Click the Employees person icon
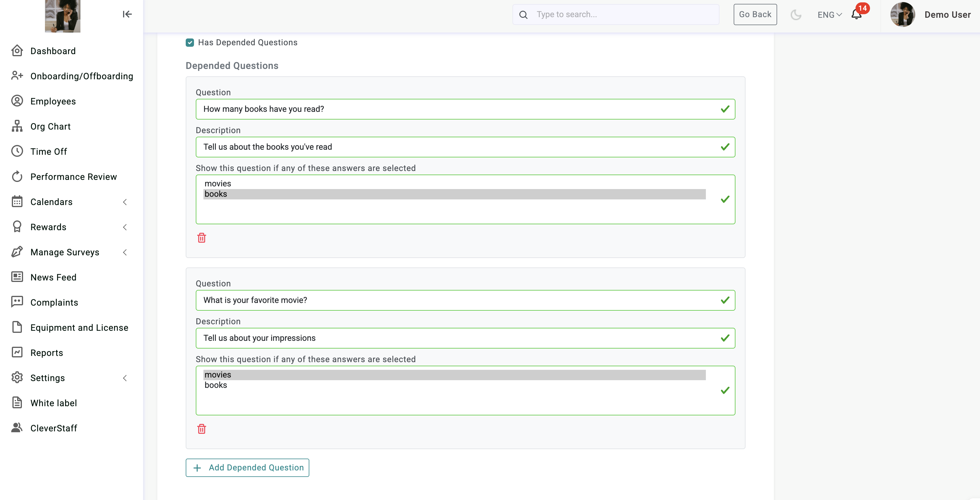980x500 pixels. (x=17, y=101)
